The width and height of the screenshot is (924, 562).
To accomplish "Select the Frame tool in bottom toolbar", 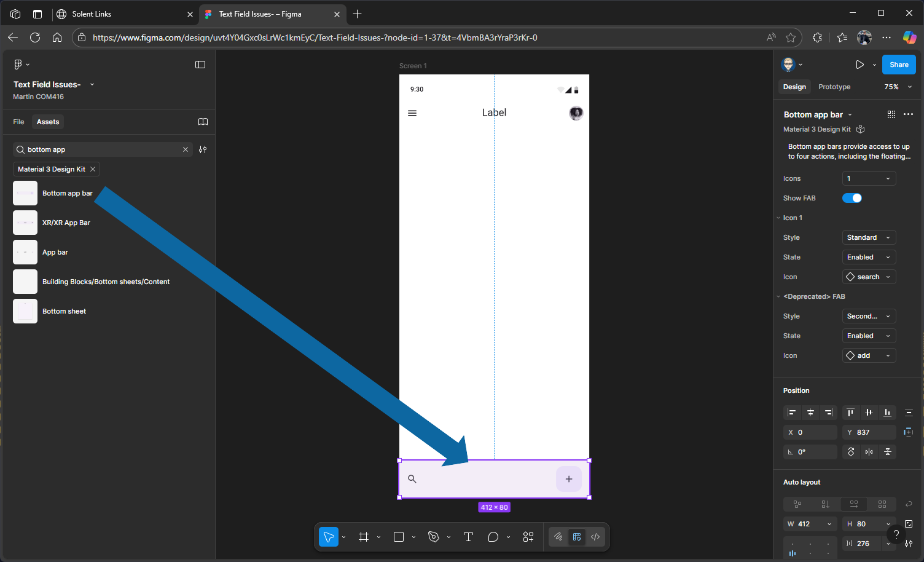I will [x=364, y=537].
